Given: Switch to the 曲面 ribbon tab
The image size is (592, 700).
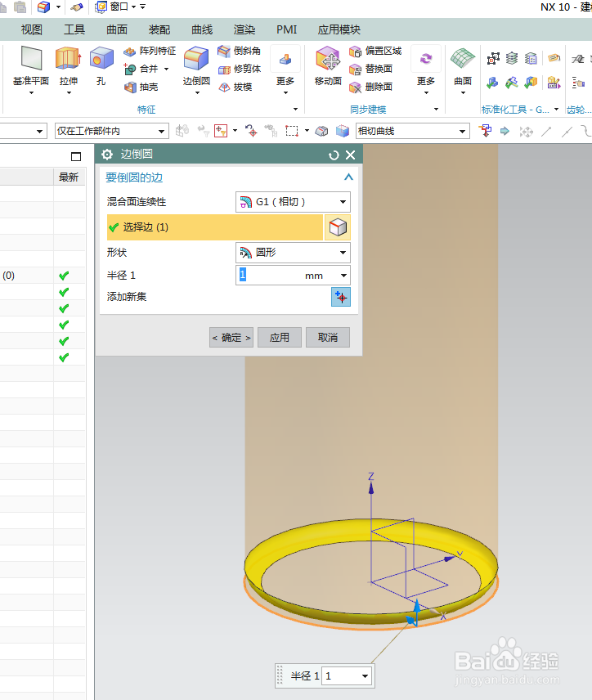Looking at the screenshot, I should click(117, 30).
